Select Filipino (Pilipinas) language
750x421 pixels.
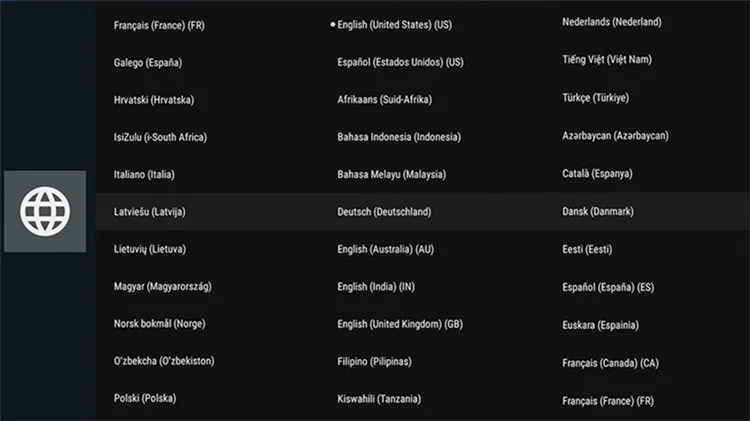[x=374, y=361]
